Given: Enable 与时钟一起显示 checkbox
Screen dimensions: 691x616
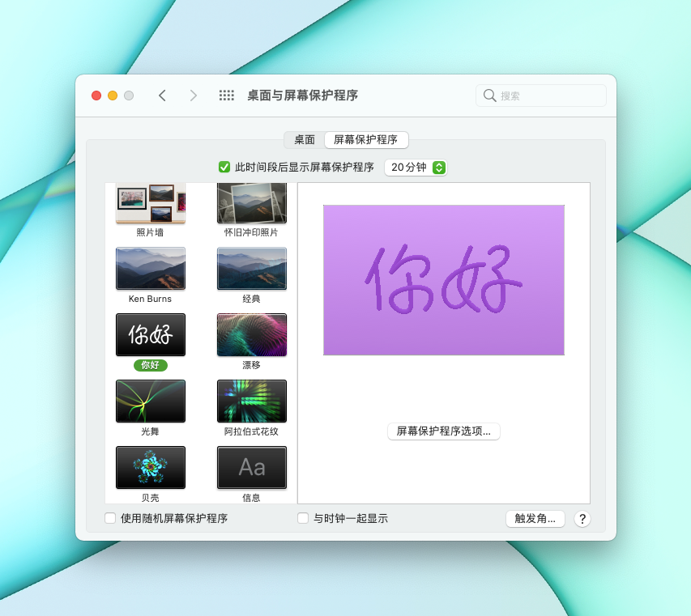Looking at the screenshot, I should (303, 518).
